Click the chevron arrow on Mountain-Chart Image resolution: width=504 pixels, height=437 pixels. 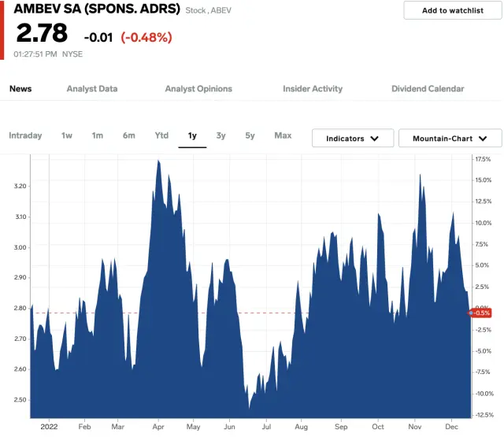(484, 139)
